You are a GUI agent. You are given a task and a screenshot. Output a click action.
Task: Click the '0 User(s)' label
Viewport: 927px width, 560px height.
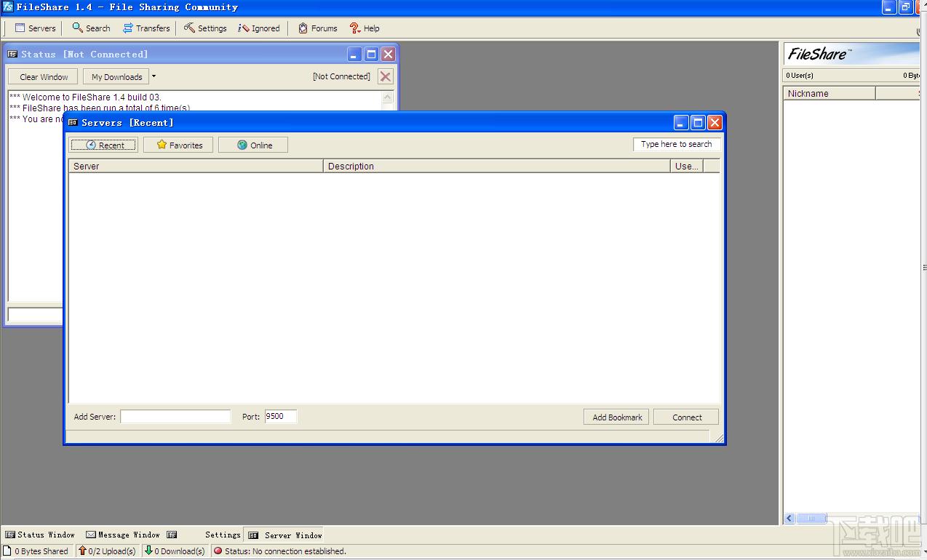[x=800, y=76]
